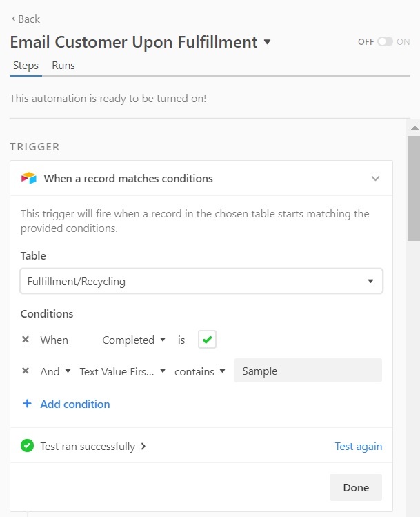Toggle the automation OFF/ON switch
Screen dimensions: 420x517
(385, 42)
